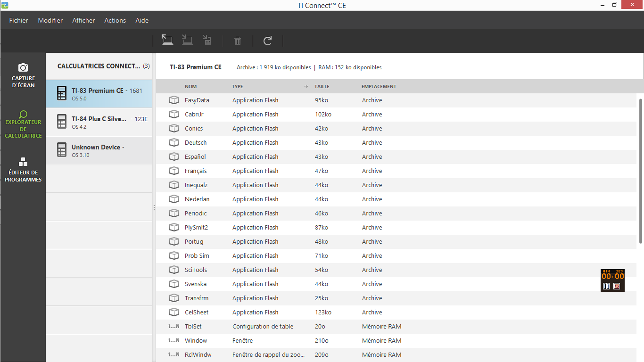Image resolution: width=644 pixels, height=362 pixels.
Task: Open Capture d'écran camera panel
Action: pos(23,75)
